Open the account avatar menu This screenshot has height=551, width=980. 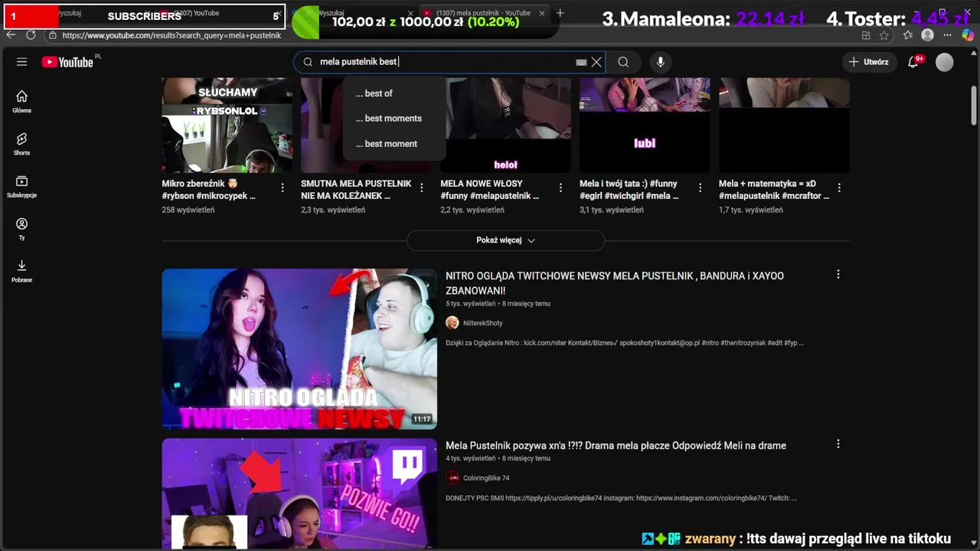pos(945,62)
